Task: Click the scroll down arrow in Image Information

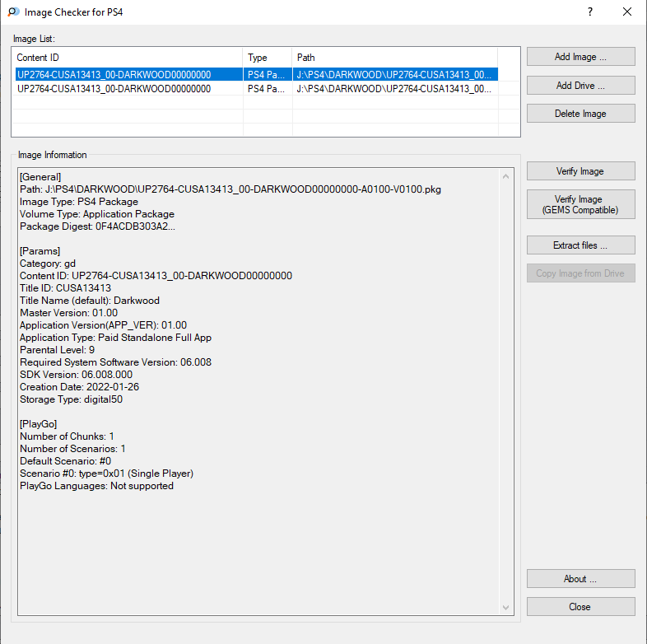Action: point(506,608)
